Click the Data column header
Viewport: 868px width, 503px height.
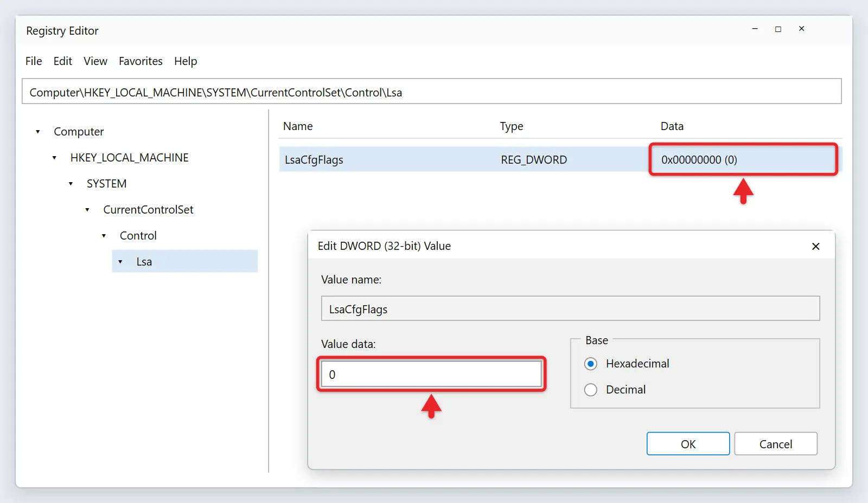click(672, 126)
